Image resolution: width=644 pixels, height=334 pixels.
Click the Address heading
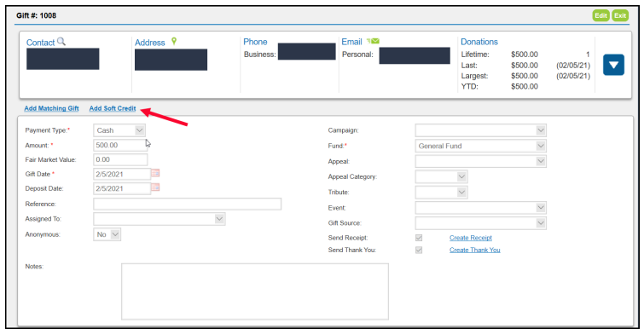point(149,43)
